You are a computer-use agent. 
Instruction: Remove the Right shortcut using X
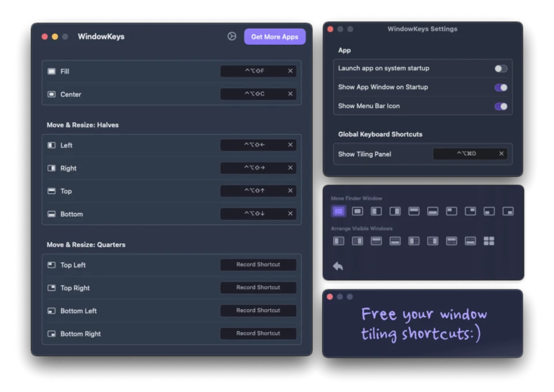(x=290, y=168)
